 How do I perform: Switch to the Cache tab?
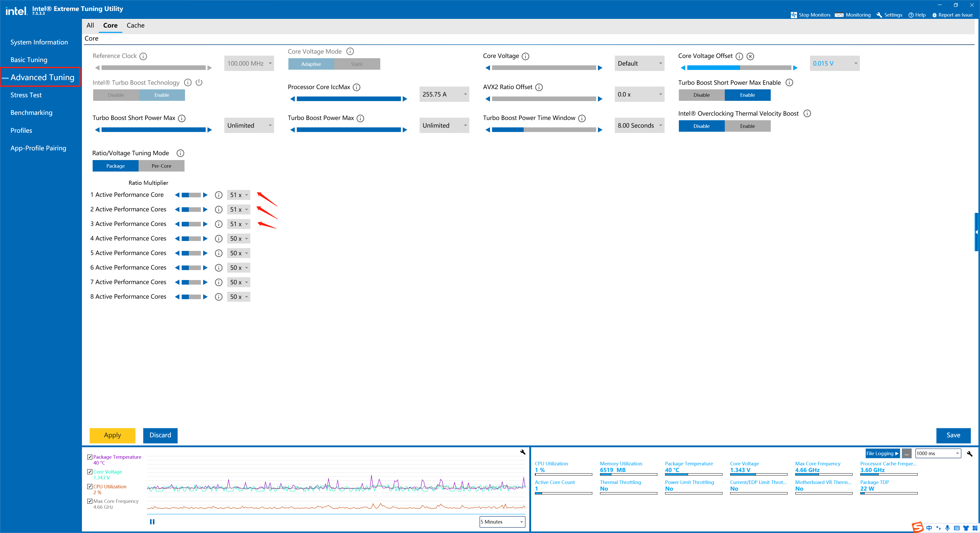(x=136, y=25)
